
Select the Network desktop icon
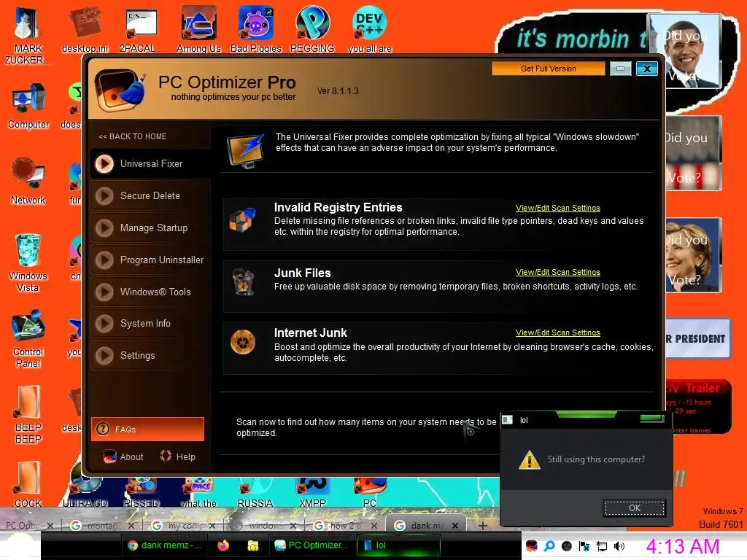28,181
